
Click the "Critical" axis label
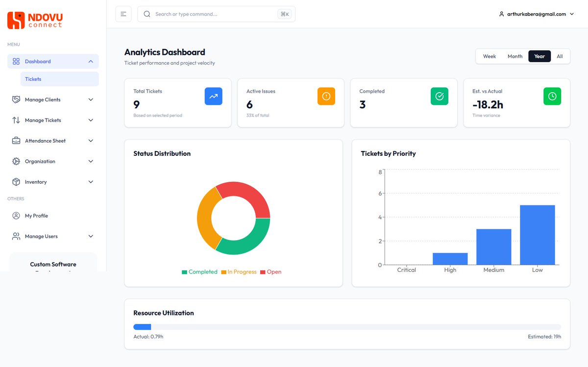coord(407,270)
